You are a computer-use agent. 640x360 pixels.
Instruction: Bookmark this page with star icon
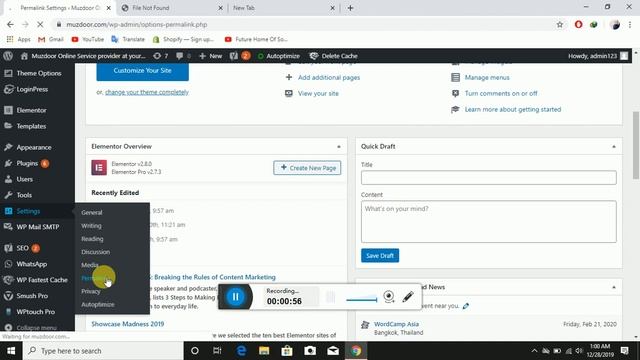(x=560, y=24)
